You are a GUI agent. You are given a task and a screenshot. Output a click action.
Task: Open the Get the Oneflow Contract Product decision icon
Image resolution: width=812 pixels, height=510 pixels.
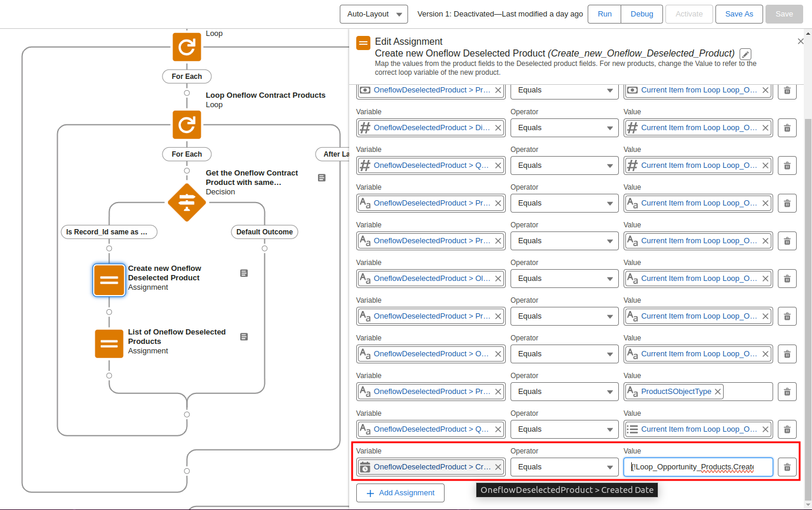coord(187,203)
